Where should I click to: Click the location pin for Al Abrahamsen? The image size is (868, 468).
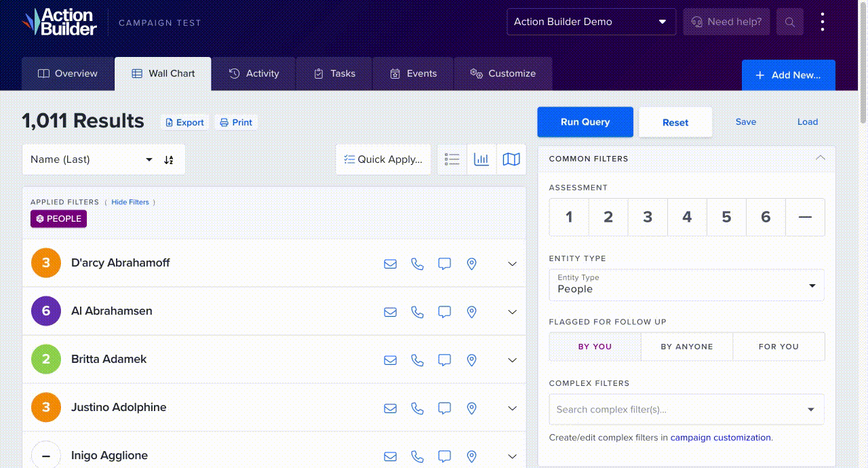point(471,312)
